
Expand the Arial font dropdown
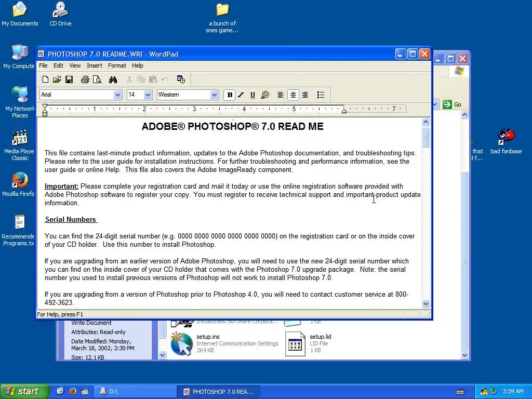click(117, 95)
